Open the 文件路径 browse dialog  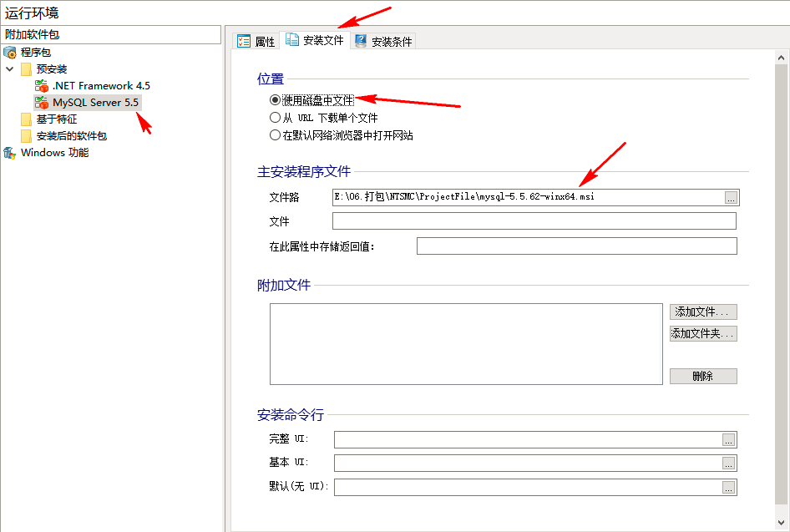732,197
